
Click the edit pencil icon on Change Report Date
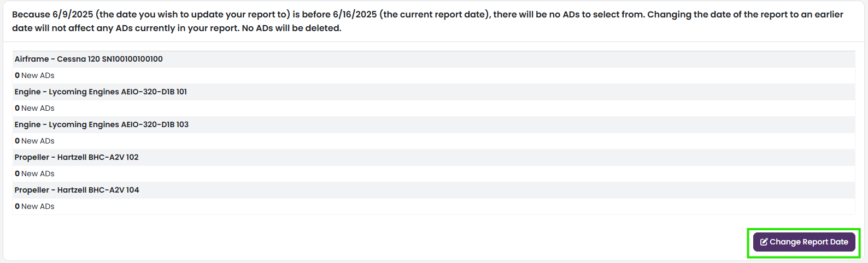[x=764, y=242]
